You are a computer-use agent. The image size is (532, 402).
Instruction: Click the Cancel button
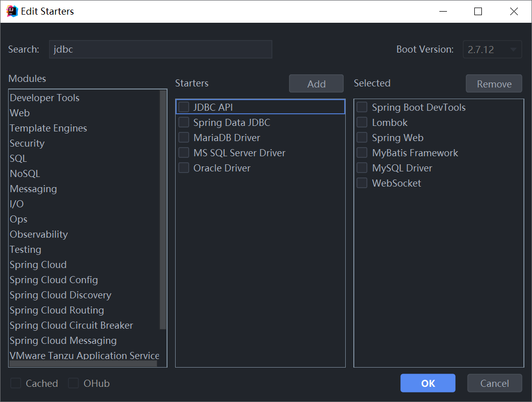[495, 383]
